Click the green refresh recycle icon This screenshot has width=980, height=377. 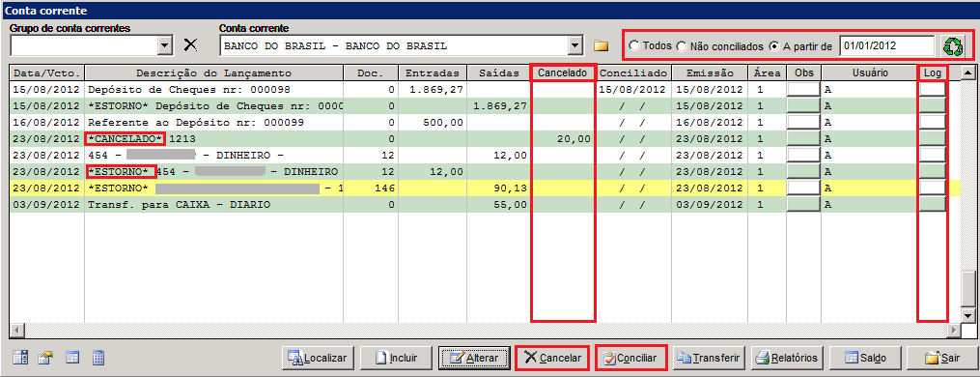pyautogui.click(x=953, y=45)
